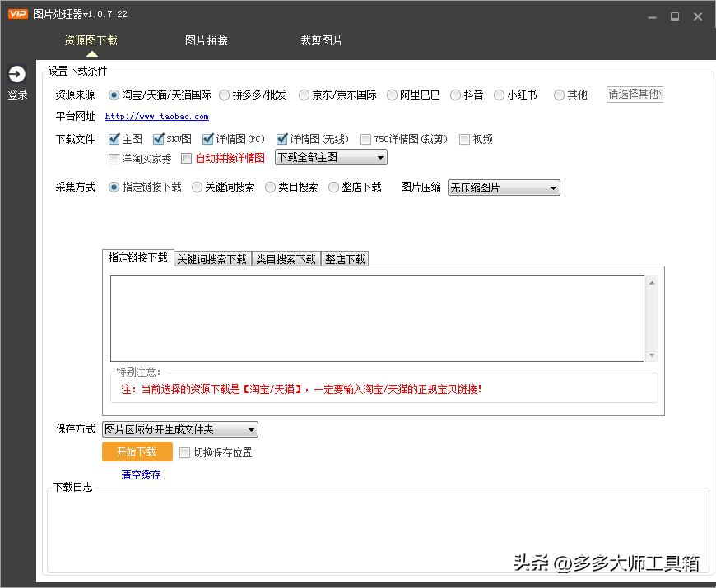Click the orange 开始下载 button
The image size is (716, 588).
(137, 451)
